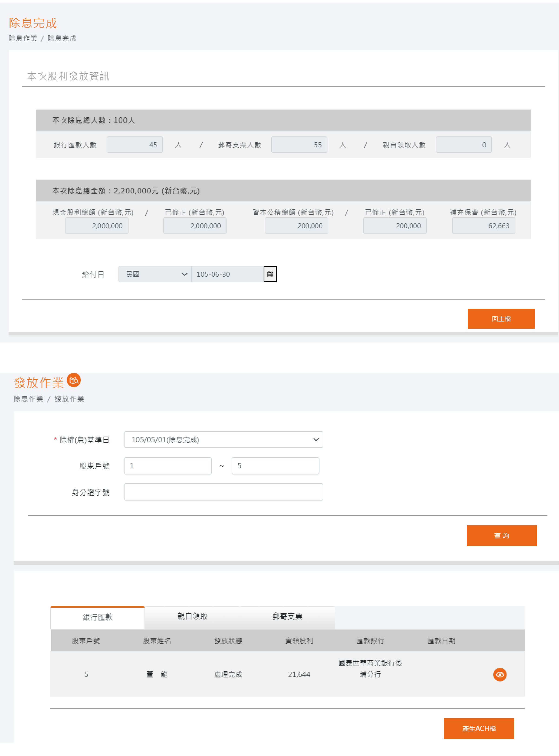The image size is (559, 756).
Task: Open the 民國 calendar type dropdown
Action: [x=155, y=274]
